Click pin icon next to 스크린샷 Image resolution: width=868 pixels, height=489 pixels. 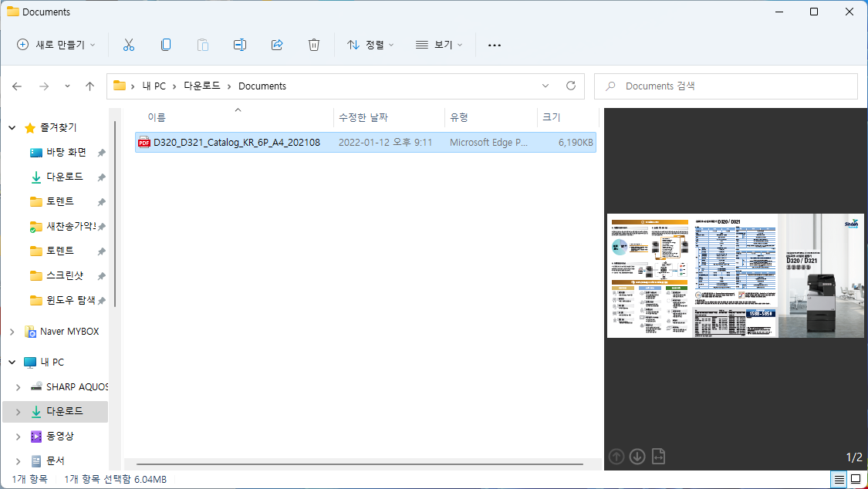[101, 276]
